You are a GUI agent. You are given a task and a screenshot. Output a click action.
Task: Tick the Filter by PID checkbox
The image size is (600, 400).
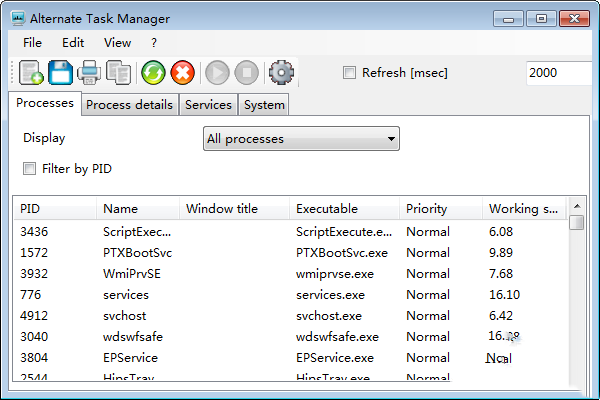pos(30,169)
